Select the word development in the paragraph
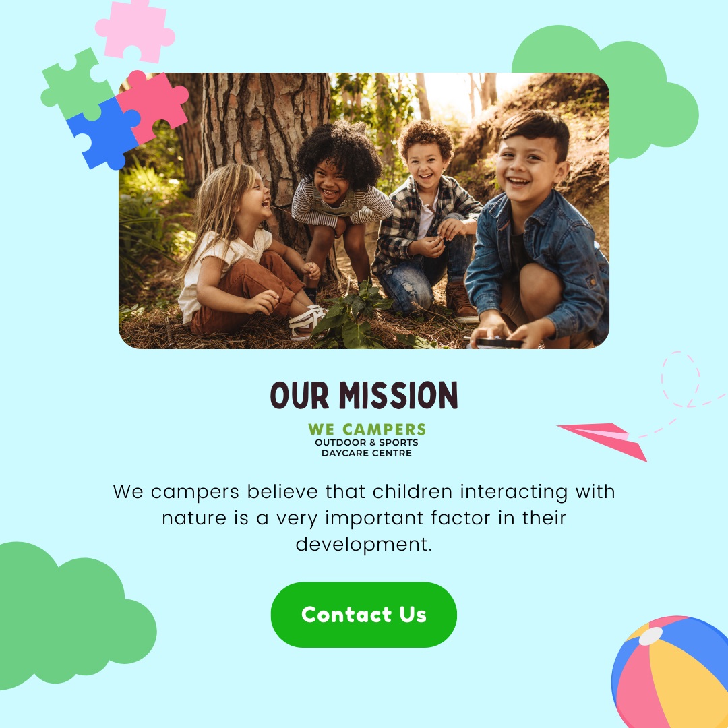 click(x=363, y=544)
